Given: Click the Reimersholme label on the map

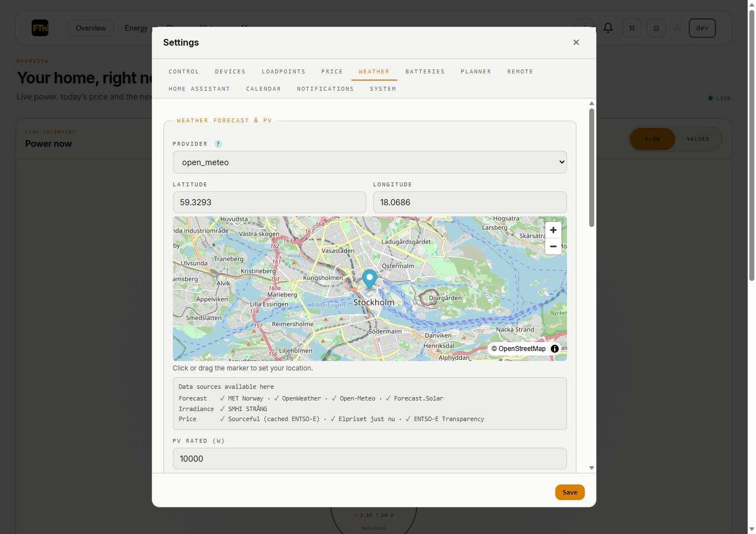Looking at the screenshot, I should 293,324.
